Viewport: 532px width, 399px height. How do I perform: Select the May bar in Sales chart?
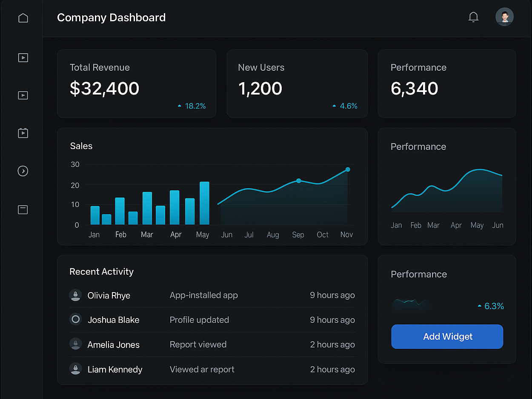(x=204, y=203)
